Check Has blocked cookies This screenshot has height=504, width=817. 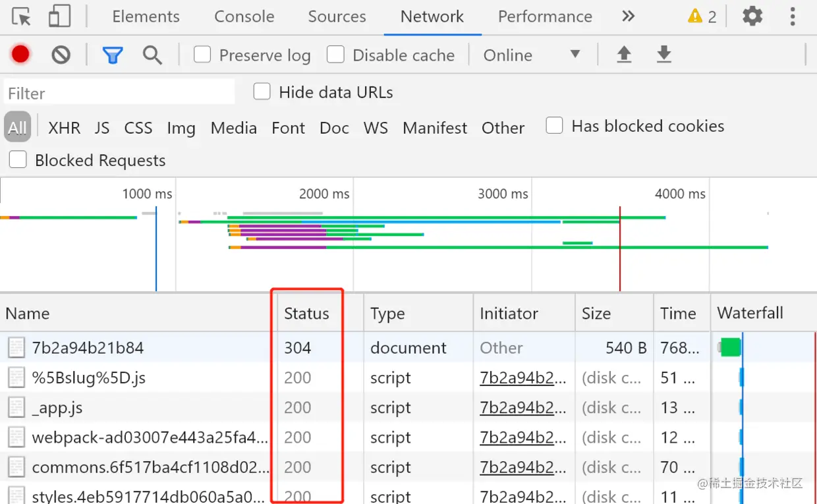click(555, 125)
